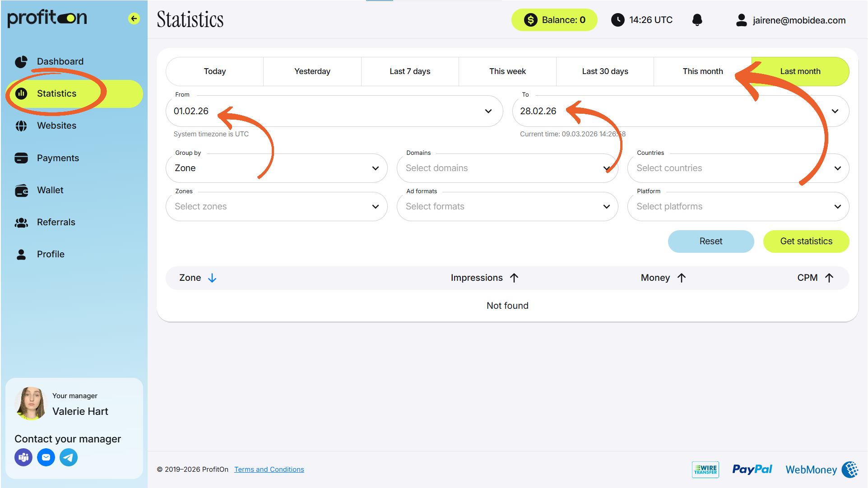Sort the CPM column arrow

(x=829, y=278)
